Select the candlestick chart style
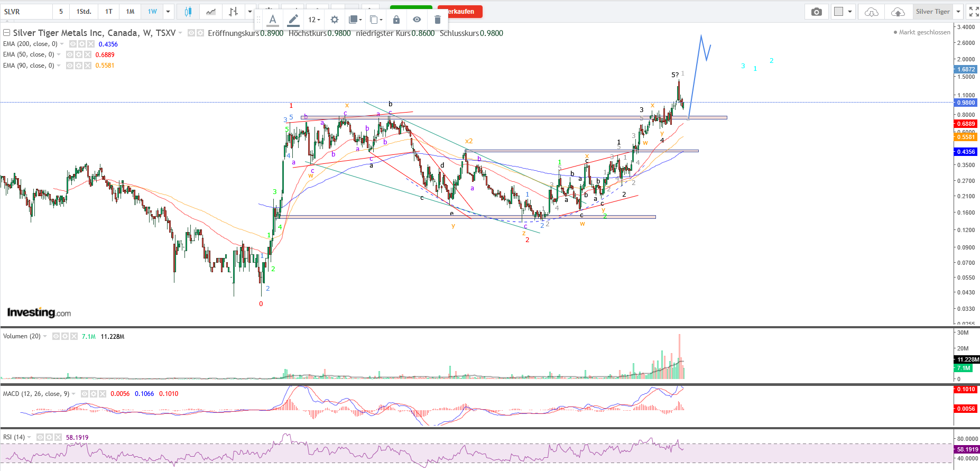The height and width of the screenshot is (471, 980). (x=188, y=12)
